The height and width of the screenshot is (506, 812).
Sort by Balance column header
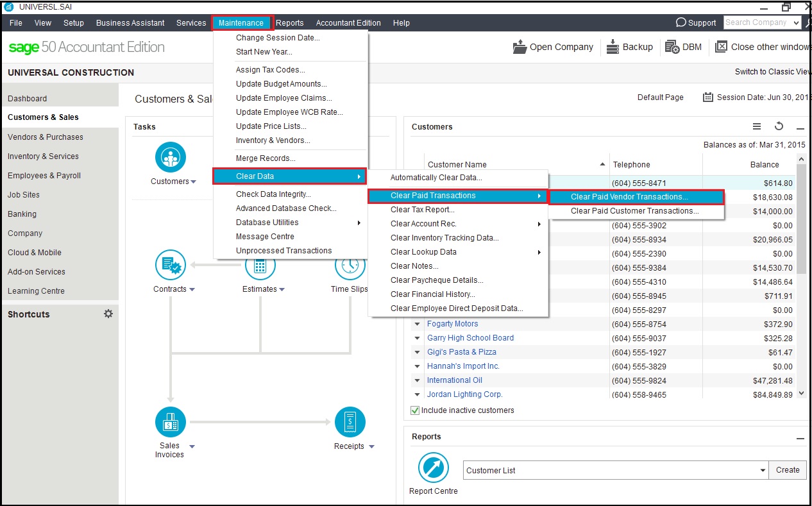pyautogui.click(x=750, y=165)
